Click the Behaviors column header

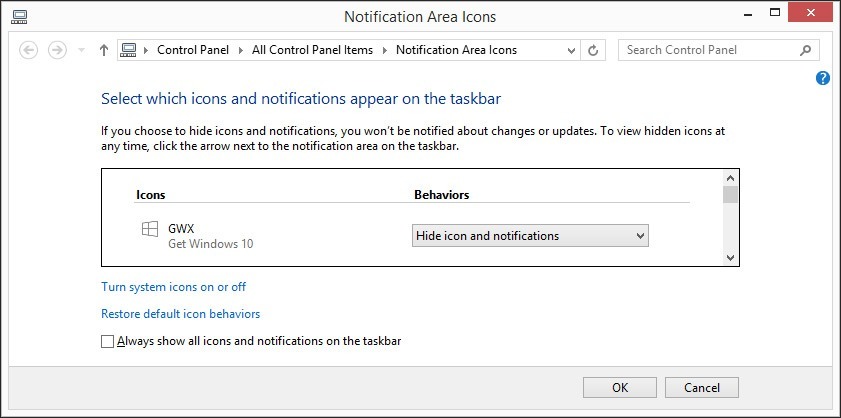[441, 195]
